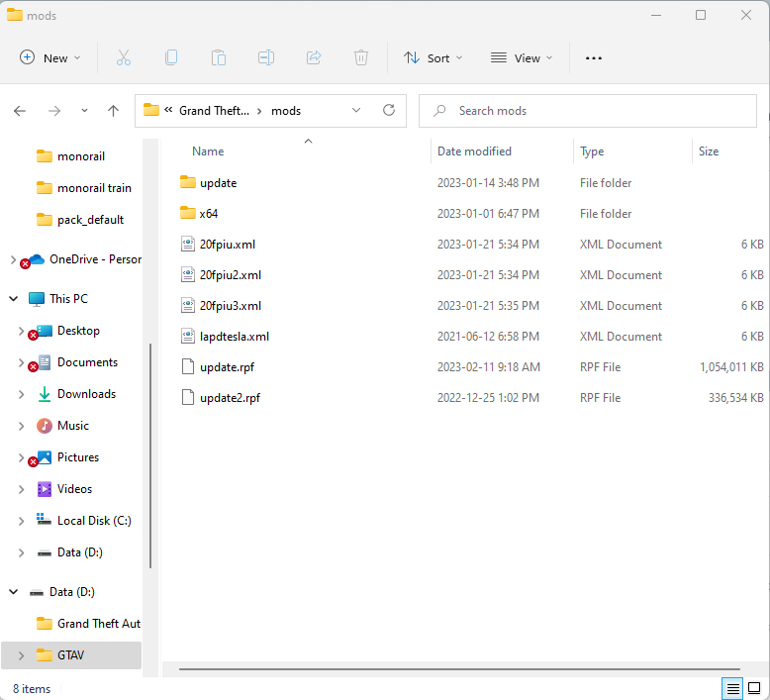The image size is (770, 700).
Task: Click the Delete trash can icon
Action: (x=361, y=58)
